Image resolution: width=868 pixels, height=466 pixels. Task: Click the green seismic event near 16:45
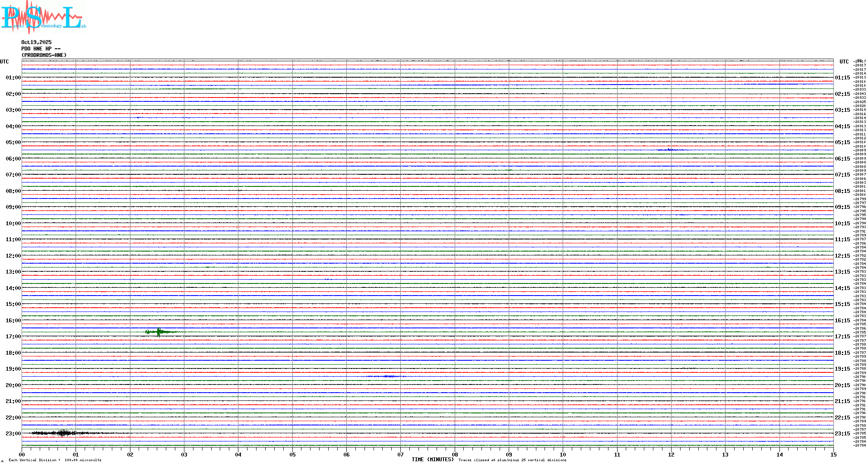159,332
